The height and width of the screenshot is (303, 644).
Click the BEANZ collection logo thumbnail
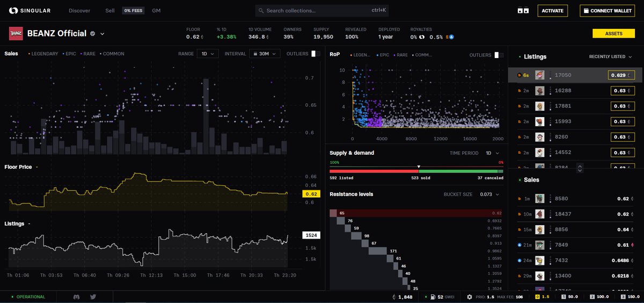[x=16, y=34]
